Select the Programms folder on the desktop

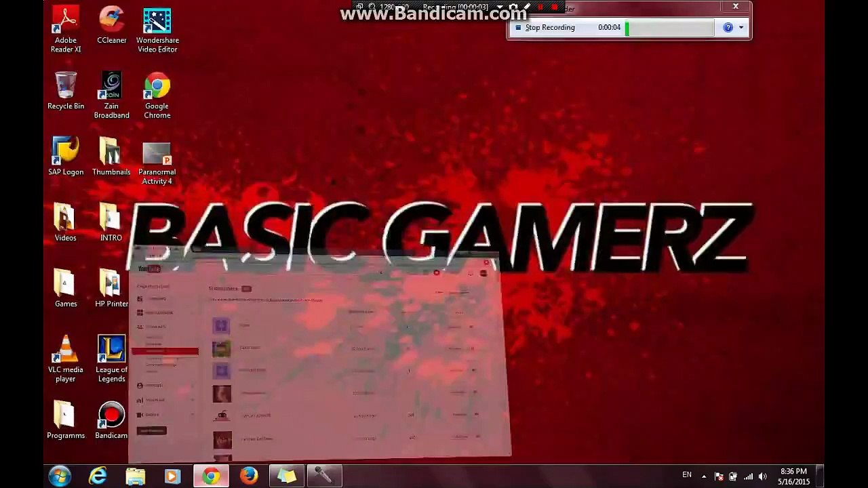66,420
